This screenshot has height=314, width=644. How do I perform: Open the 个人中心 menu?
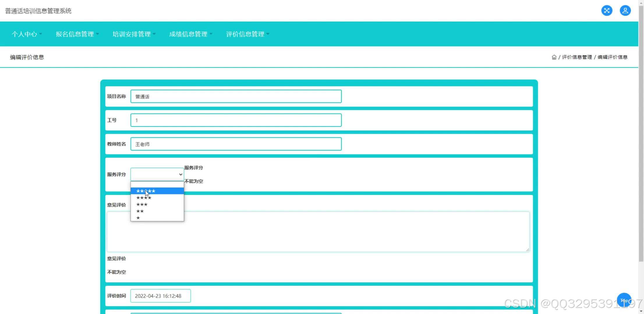click(x=27, y=34)
